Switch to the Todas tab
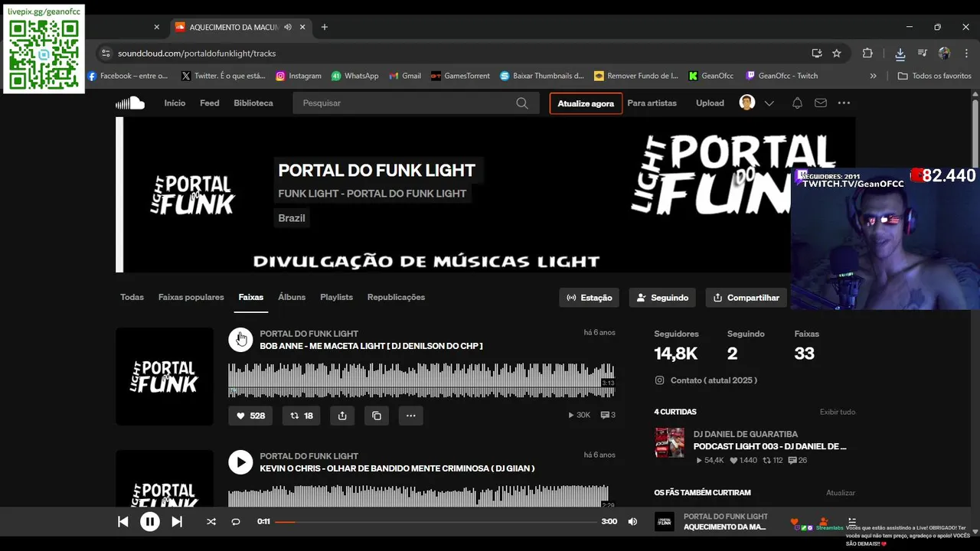 tap(132, 297)
